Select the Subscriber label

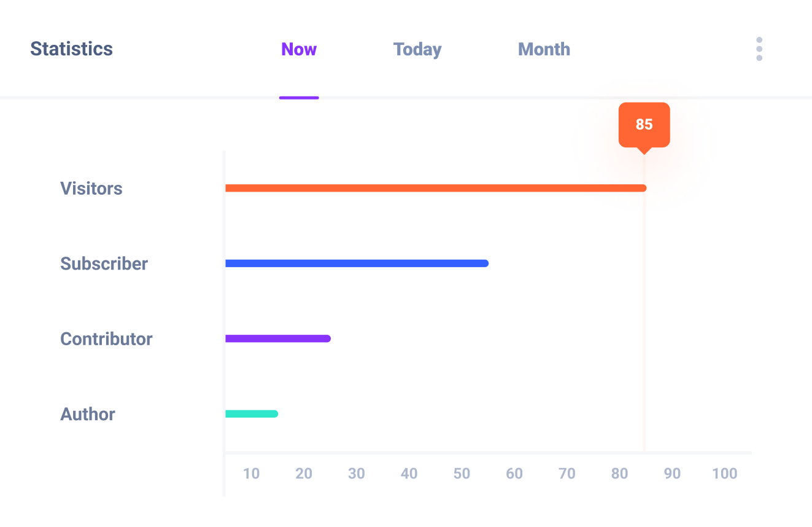(104, 263)
